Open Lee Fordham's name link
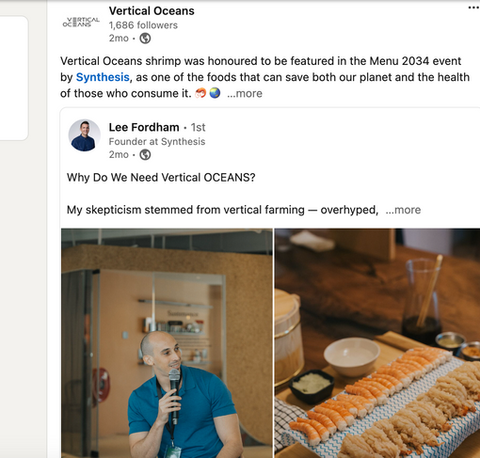Image resolution: width=480 pixels, height=458 pixels. coord(144,127)
